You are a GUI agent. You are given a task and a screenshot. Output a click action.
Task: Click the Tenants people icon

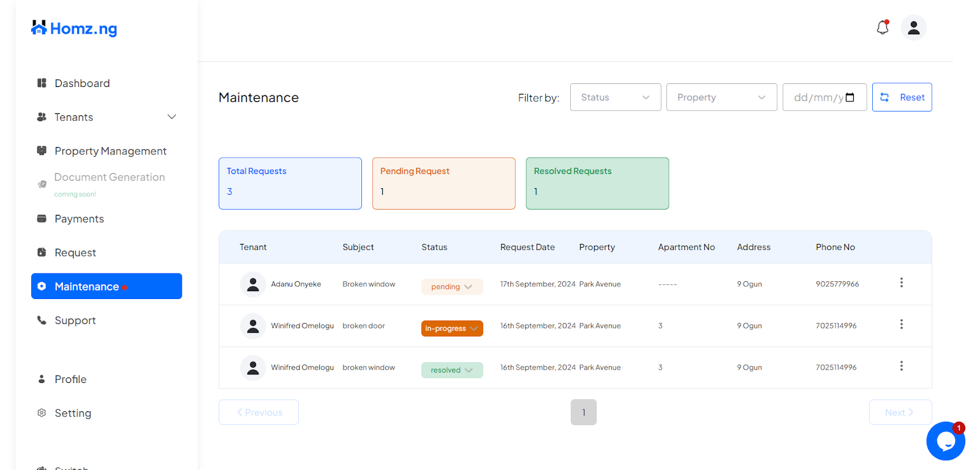tap(42, 117)
